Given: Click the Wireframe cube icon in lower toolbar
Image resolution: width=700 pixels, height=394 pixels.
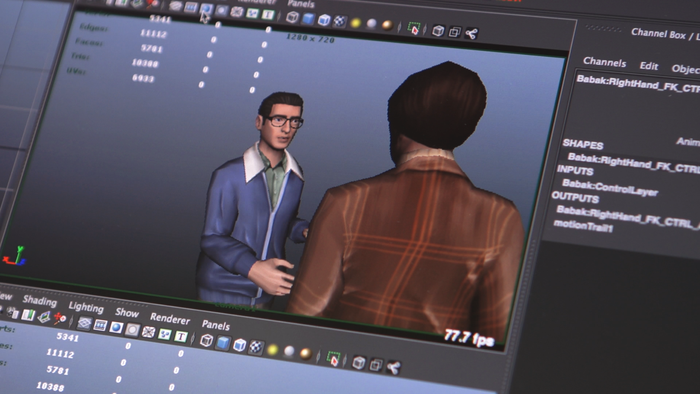Looking at the screenshot, I should [x=206, y=340].
